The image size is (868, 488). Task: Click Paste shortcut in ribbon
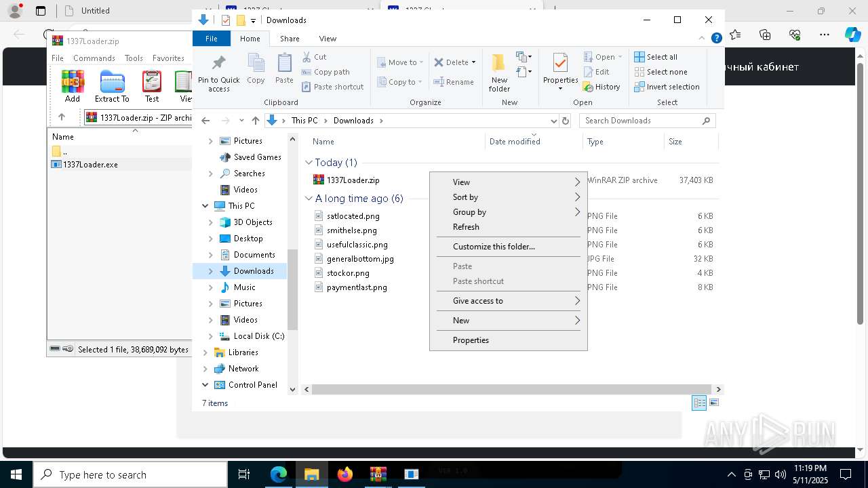[332, 87]
